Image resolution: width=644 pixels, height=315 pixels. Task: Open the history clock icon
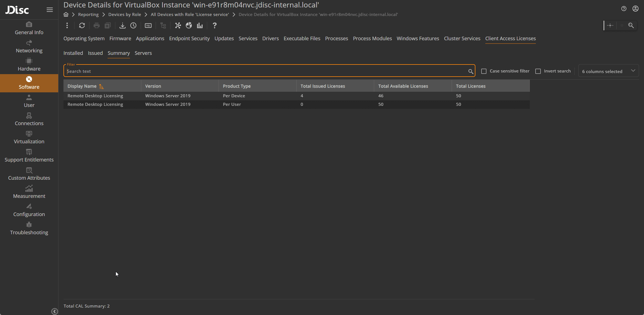(133, 26)
